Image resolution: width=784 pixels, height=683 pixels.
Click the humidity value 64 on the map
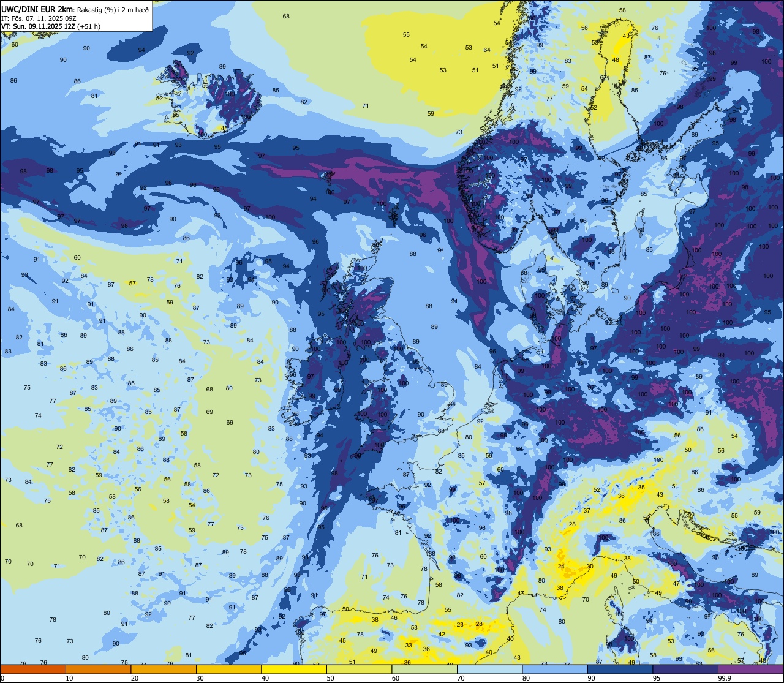(487, 50)
